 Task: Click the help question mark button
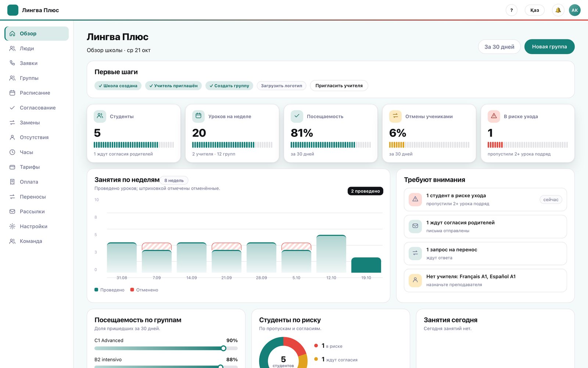click(x=511, y=10)
